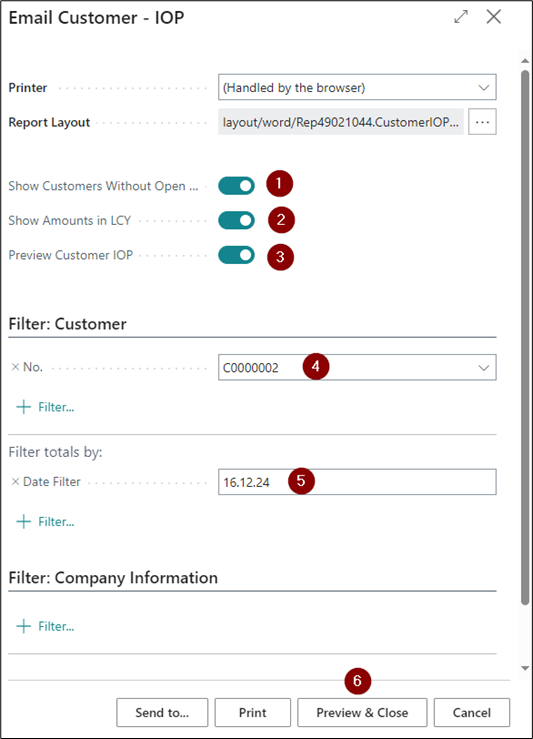Screen dimensions: 533x739
Task: Click Preview & Close button
Action: click(362, 713)
